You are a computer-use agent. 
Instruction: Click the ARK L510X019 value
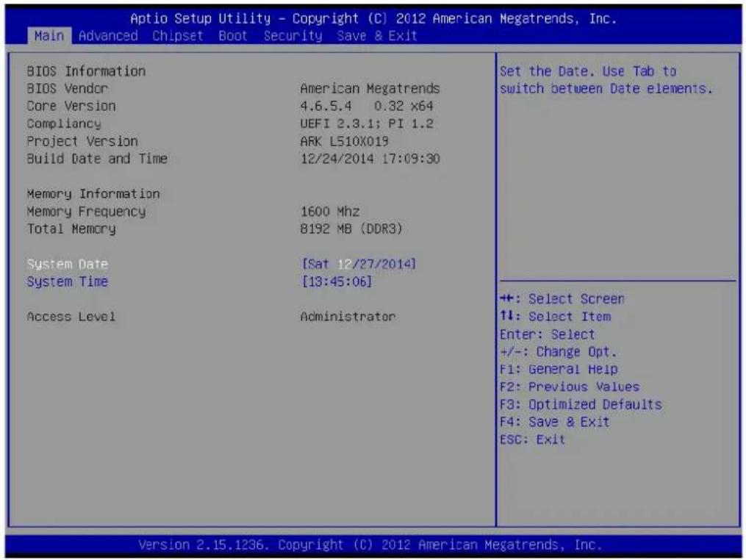pyautogui.click(x=345, y=141)
